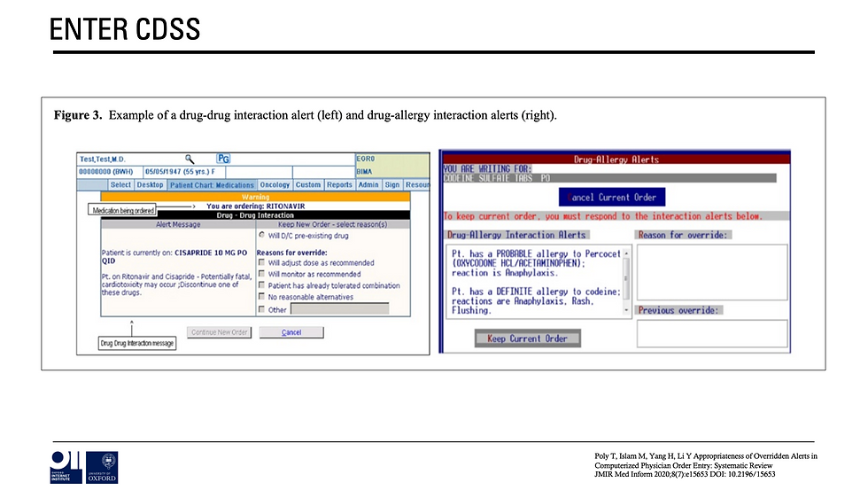Click PROBABLE allergy to Percocet alert text
868x490 pixels.
tap(536, 263)
